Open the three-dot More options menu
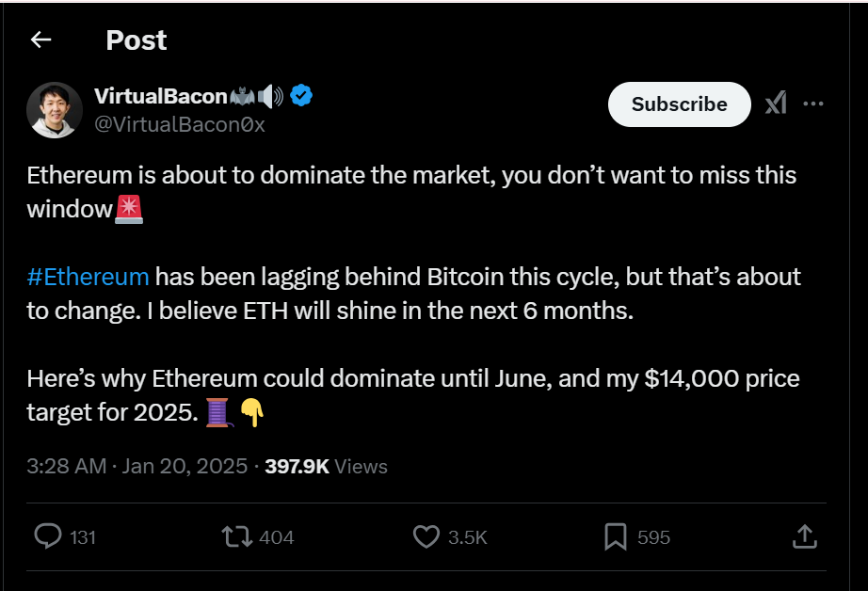 tap(813, 104)
